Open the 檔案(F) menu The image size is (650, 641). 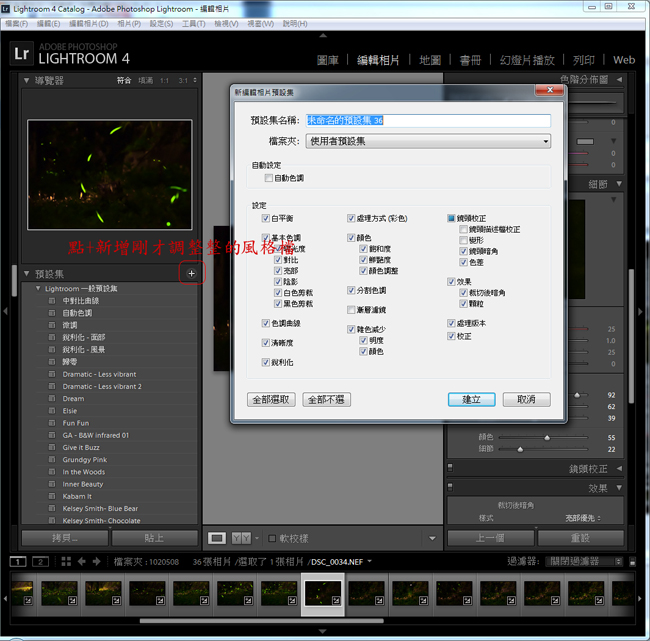tap(17, 24)
